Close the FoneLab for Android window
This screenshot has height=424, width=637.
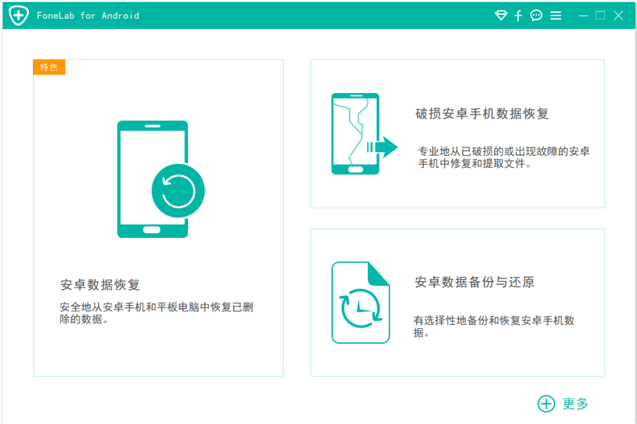click(x=618, y=15)
